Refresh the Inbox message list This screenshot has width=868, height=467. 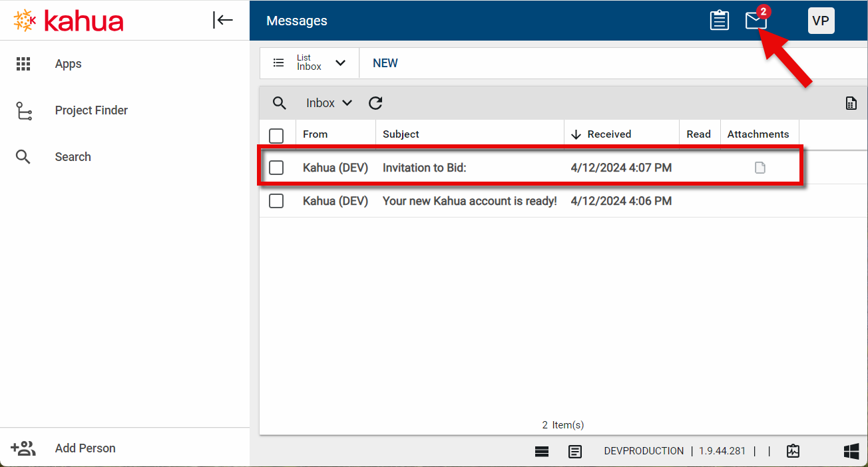click(375, 103)
